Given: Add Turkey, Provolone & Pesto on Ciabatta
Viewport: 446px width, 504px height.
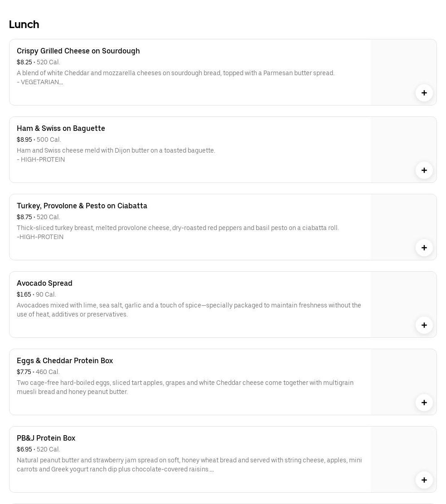Looking at the screenshot, I should (x=424, y=248).
